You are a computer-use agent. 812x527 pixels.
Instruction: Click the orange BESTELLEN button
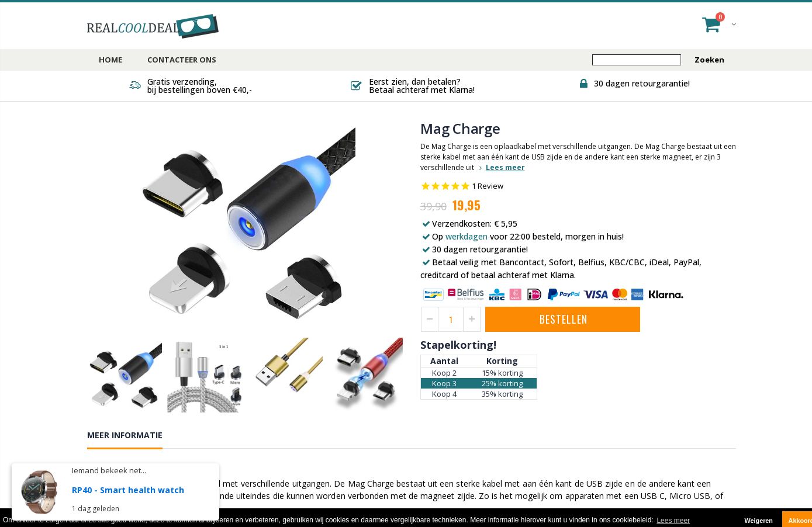[x=562, y=319]
